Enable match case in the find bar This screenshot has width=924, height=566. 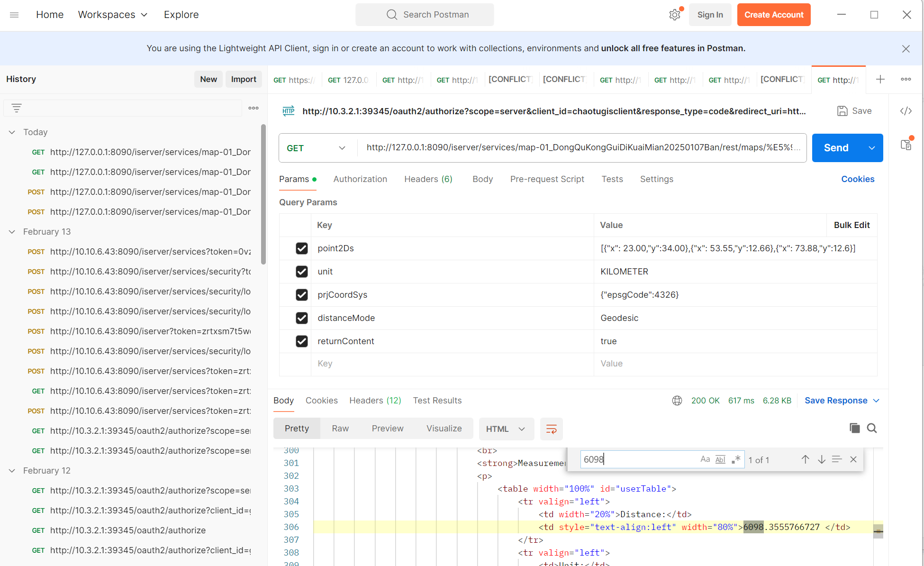pyautogui.click(x=705, y=459)
